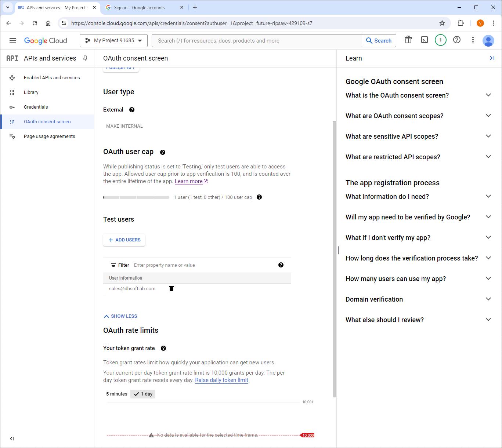This screenshot has width=502, height=448.
Task: Open the browser tab search dropdown
Action: [8, 7]
